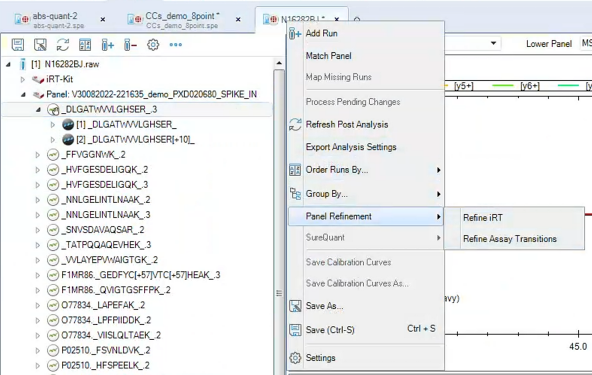The image size is (592, 375).
Task: Click the Order Runs toolbar icon
Action: click(x=85, y=45)
